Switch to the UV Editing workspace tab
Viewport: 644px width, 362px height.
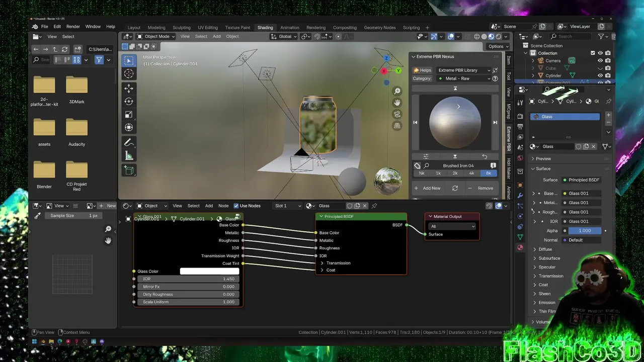point(208,28)
